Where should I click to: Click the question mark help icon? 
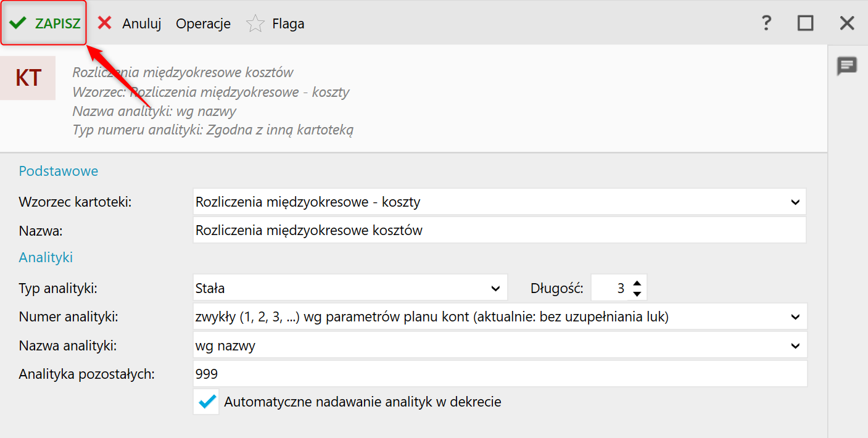[x=766, y=23]
